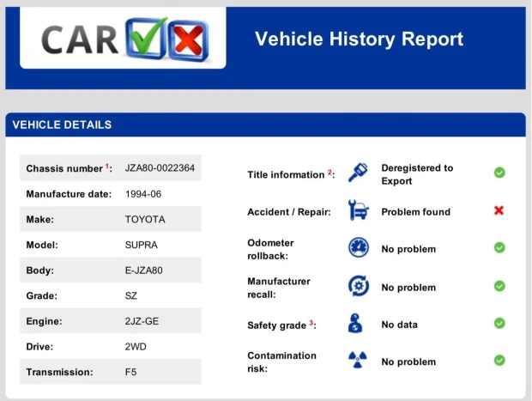
Task: Click body value E-JZA80
Action: coord(144,270)
